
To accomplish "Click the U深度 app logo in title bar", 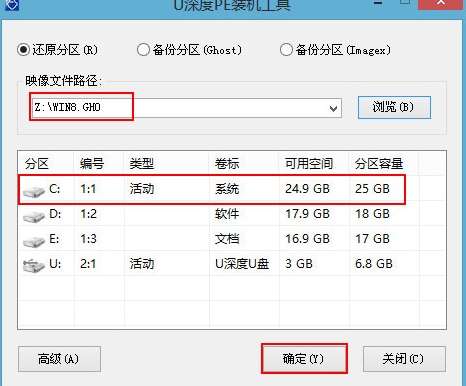I will pos(11,5).
